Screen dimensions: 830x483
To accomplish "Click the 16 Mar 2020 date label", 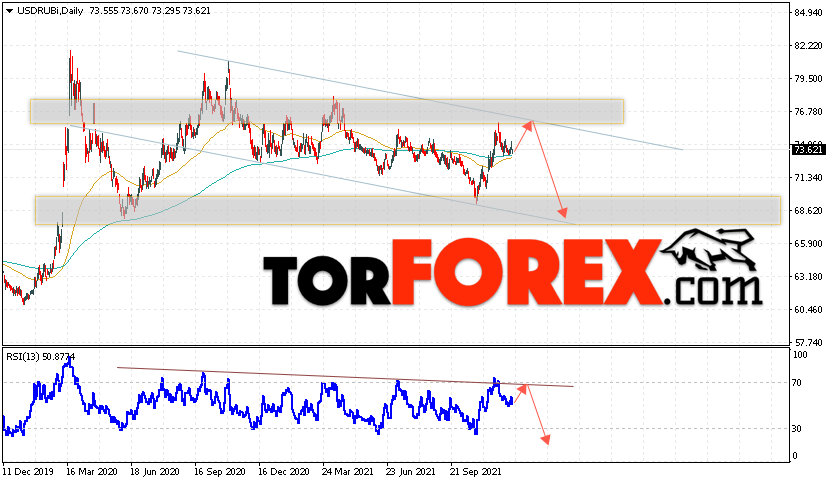I will (x=92, y=471).
